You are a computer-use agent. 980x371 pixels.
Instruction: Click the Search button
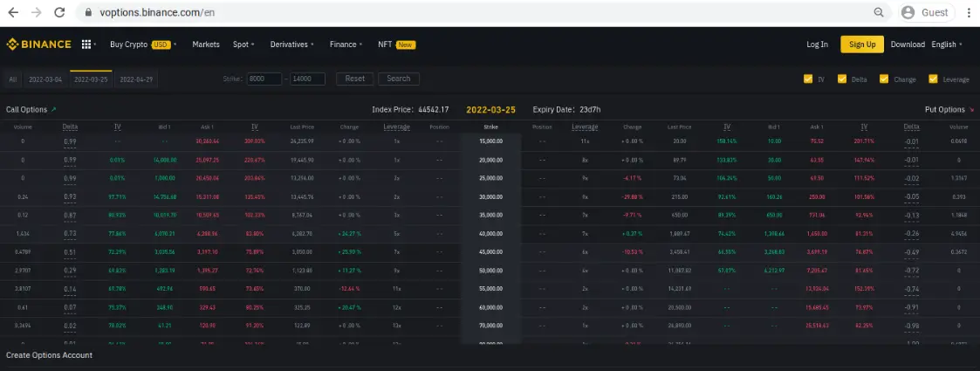pos(399,79)
